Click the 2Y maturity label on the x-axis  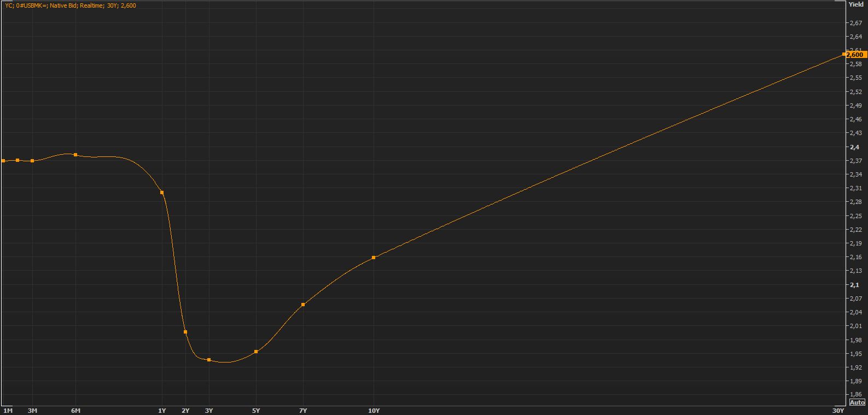point(185,411)
